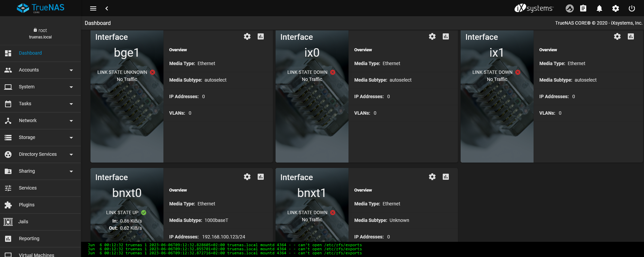
Task: Click the root user label
Action: pyautogui.click(x=40, y=30)
